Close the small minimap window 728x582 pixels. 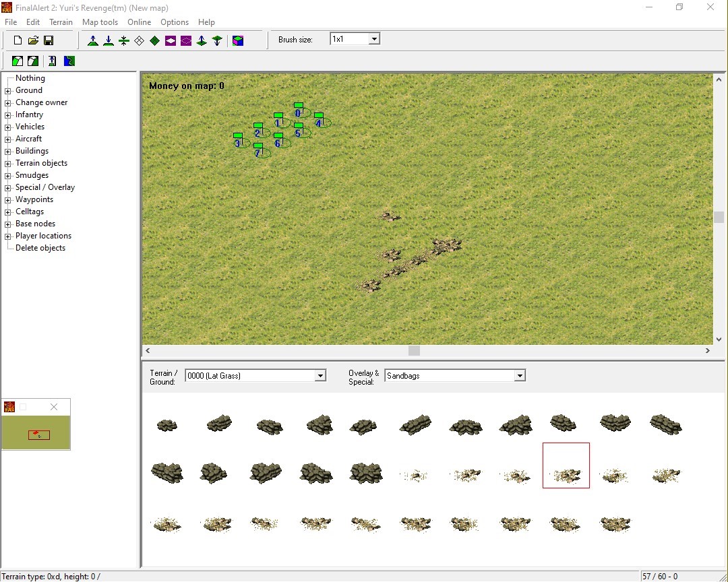click(x=54, y=407)
